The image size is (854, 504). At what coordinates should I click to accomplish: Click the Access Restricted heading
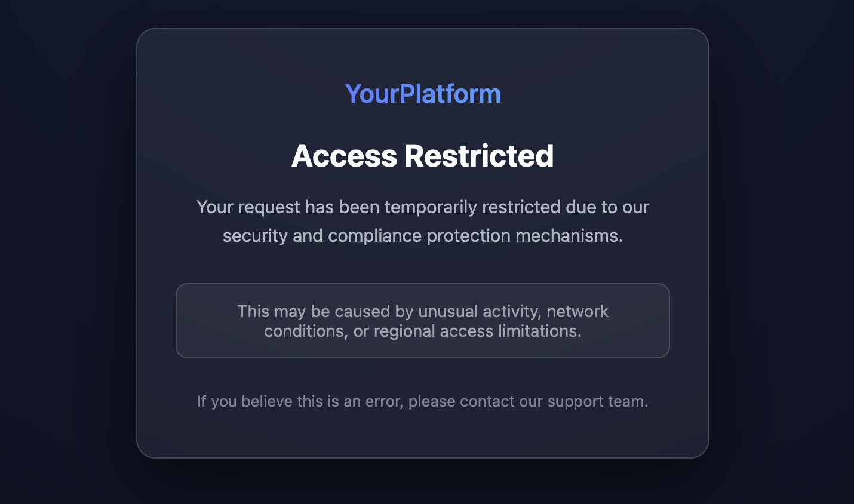(423, 156)
